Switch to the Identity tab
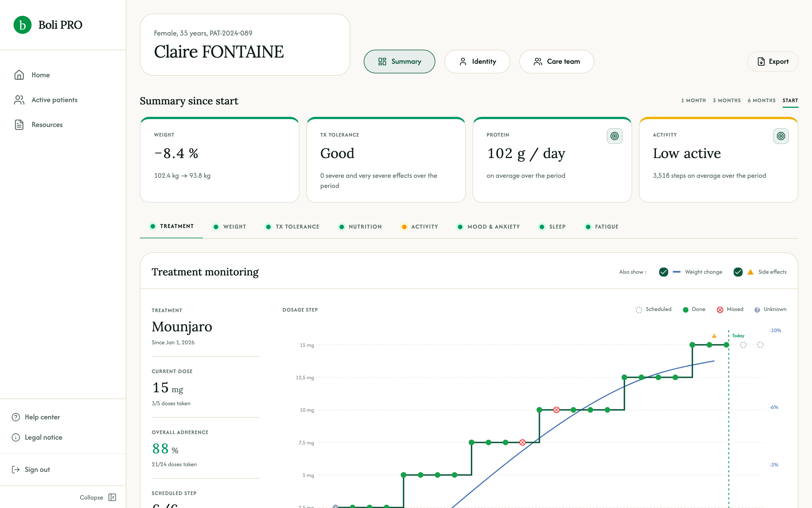The height and width of the screenshot is (508, 812). pos(477,62)
